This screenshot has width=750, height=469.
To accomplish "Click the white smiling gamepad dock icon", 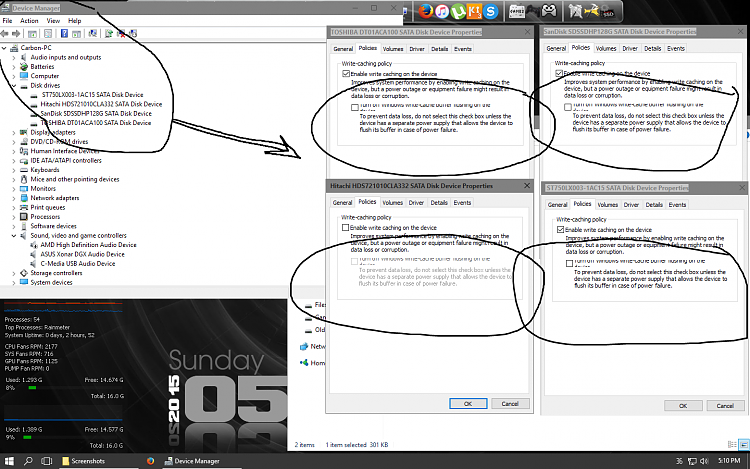I will pos(549,11).
